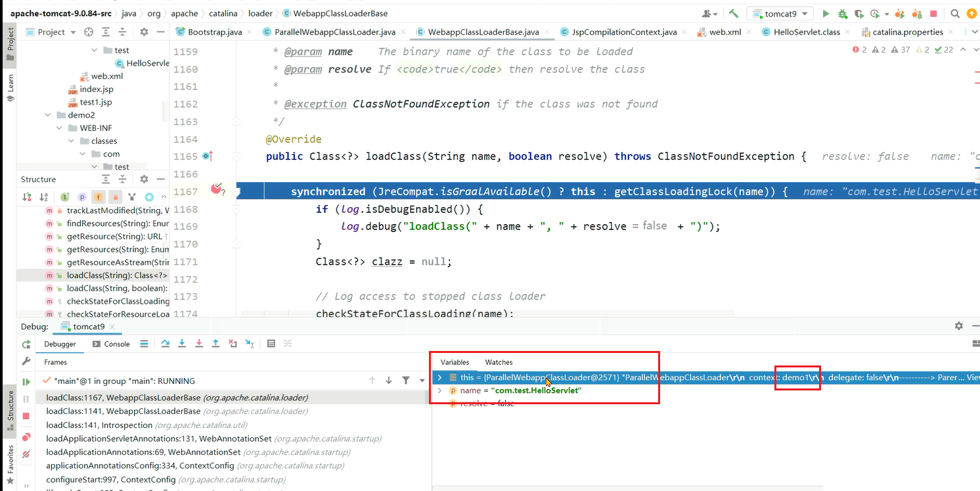The height and width of the screenshot is (491, 980).
Task: Open the Console tab in debugger
Action: click(111, 344)
